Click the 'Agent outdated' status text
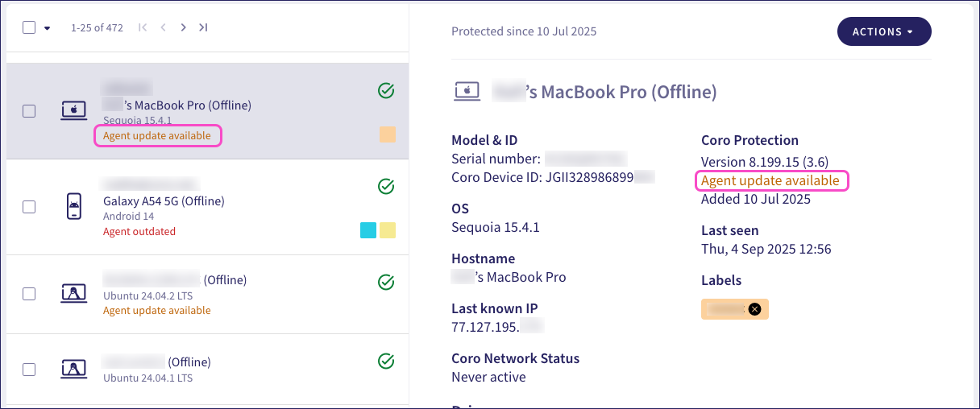 tap(139, 232)
